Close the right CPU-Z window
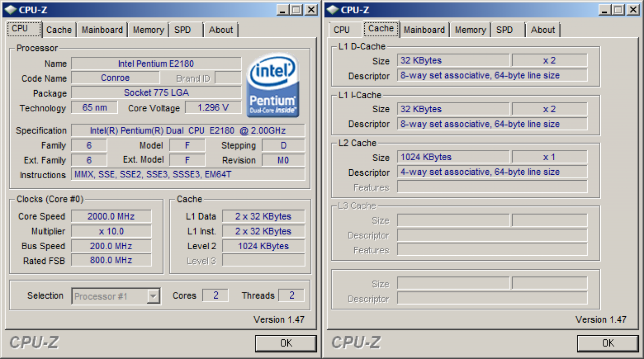This screenshot has width=644, height=359. 633,10
